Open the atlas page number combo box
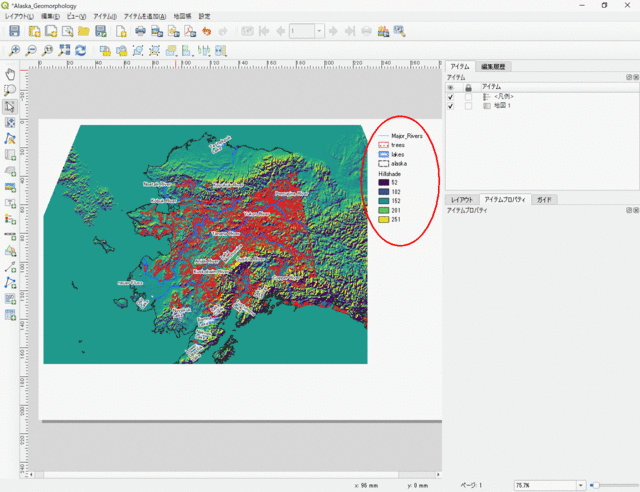The height and width of the screenshot is (492, 640). coord(319,32)
